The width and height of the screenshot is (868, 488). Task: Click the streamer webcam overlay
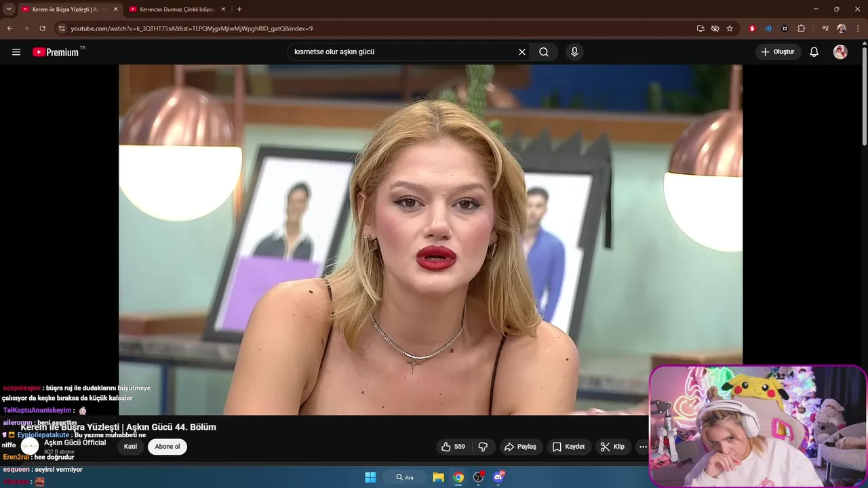coord(757,427)
